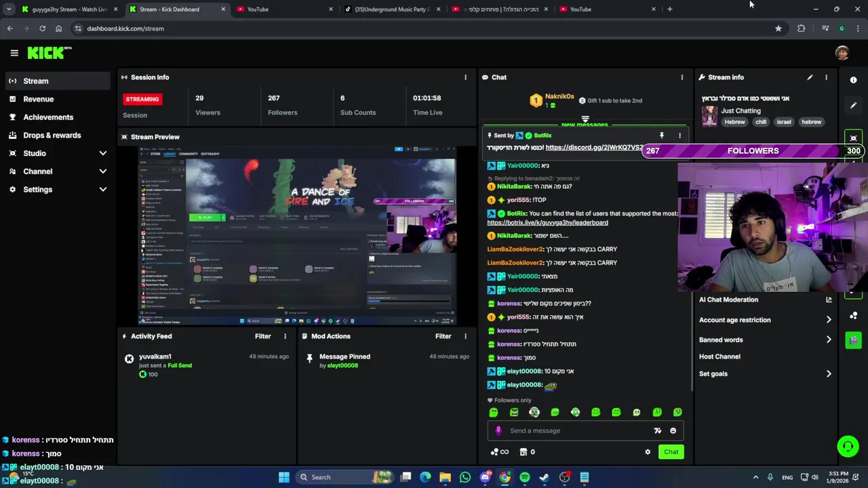
Task: Unpin the BotRix pinned message
Action: tap(662, 136)
